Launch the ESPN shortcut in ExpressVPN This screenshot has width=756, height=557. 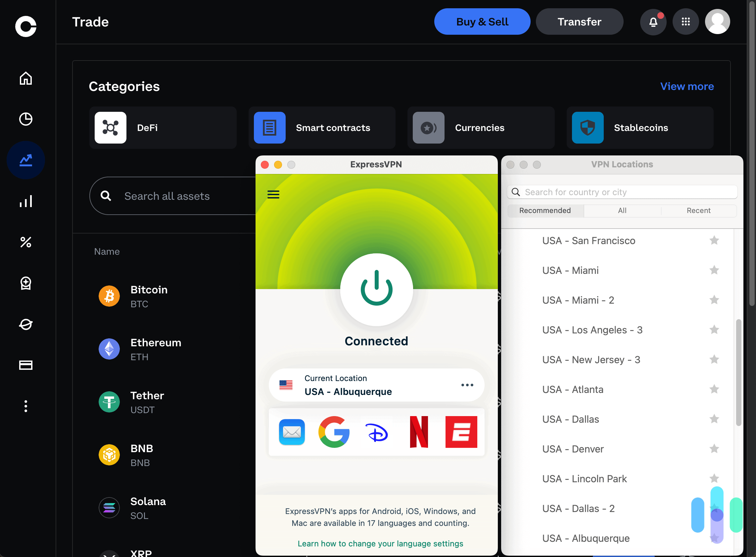(461, 432)
